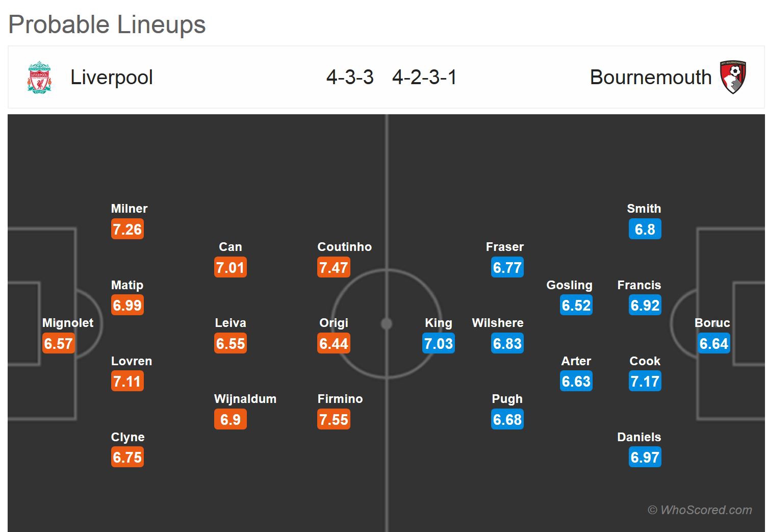Open the Bournemouth team name link

(650, 78)
